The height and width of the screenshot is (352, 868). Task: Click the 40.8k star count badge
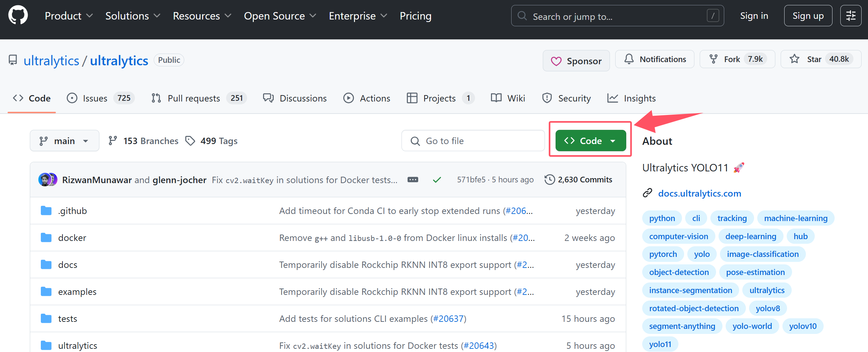[x=839, y=59]
